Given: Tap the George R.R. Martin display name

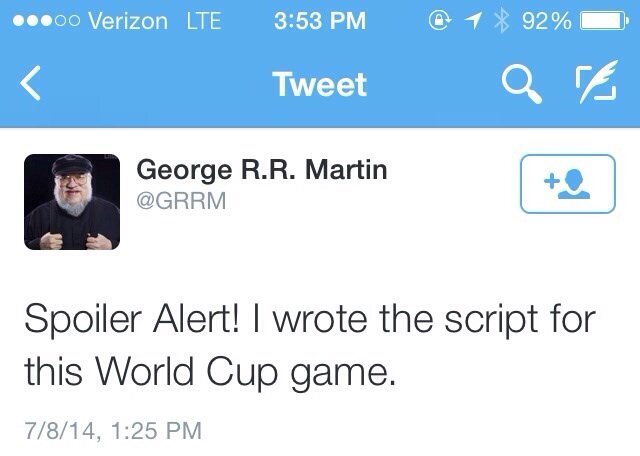Looking at the screenshot, I should [260, 172].
